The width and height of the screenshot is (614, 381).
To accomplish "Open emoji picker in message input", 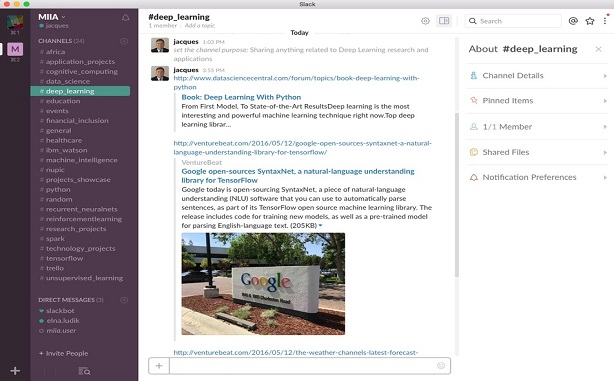I will pos(441,365).
